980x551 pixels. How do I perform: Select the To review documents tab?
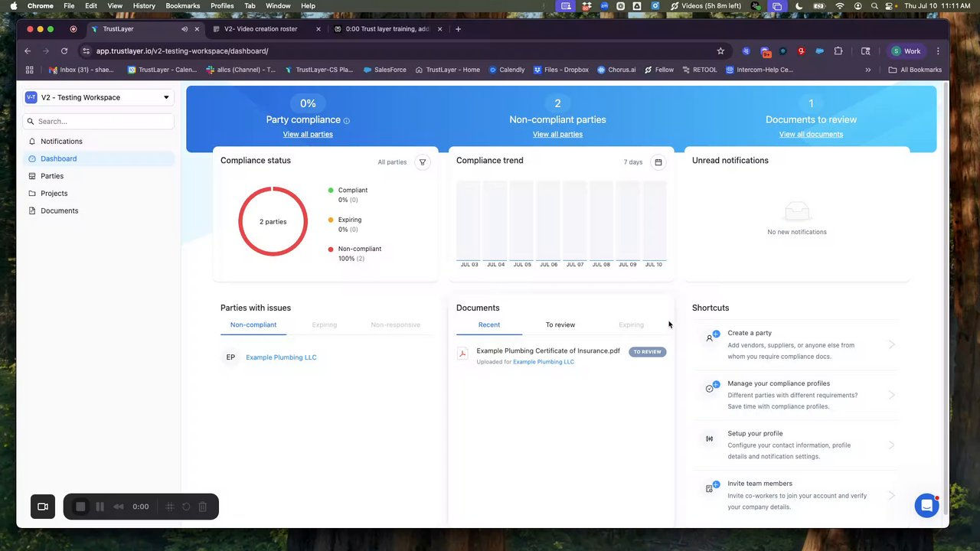[x=560, y=324]
